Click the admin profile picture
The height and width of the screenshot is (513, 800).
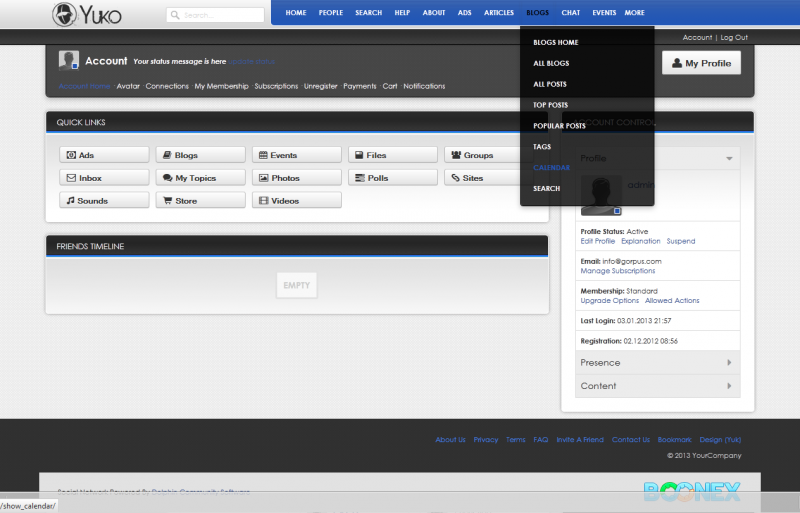(601, 196)
